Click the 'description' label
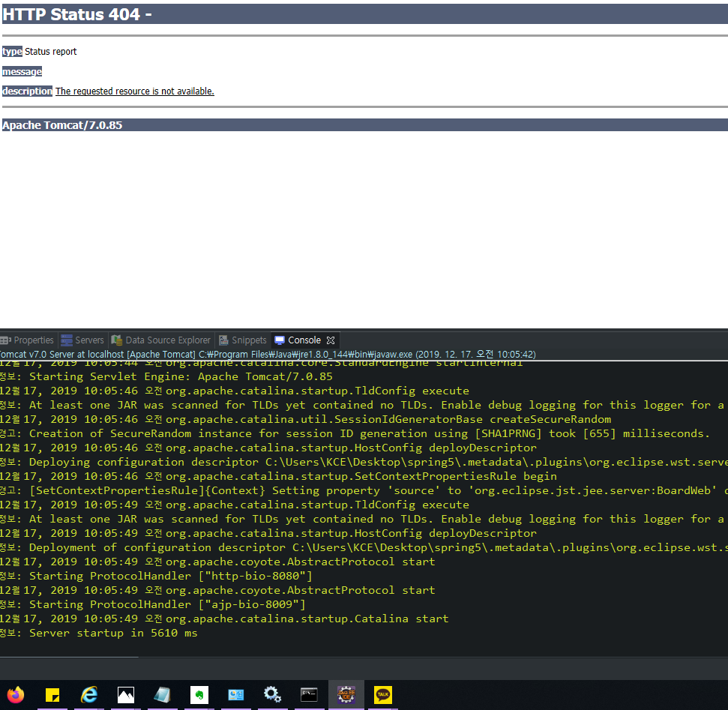 (28, 91)
